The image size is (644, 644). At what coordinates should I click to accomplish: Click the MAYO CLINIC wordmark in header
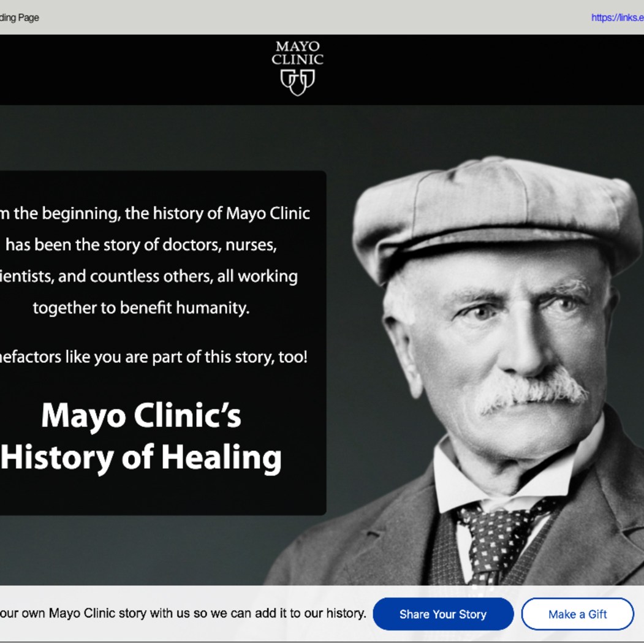(297, 53)
